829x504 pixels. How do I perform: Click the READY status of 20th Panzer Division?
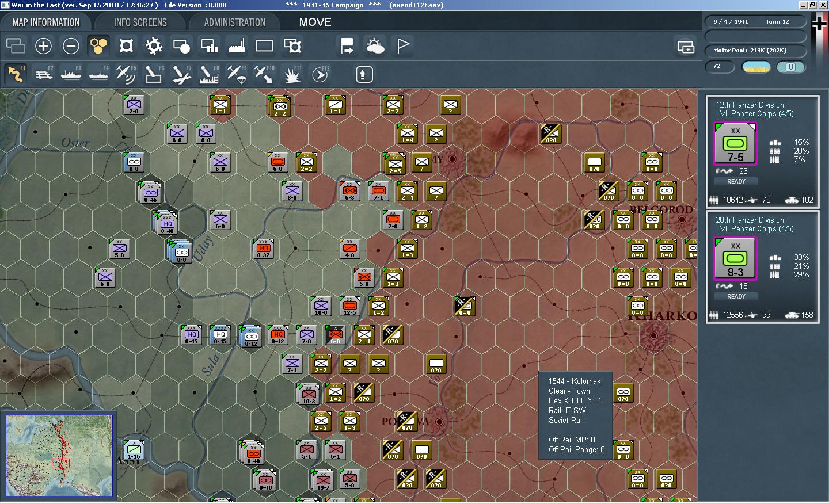click(736, 296)
